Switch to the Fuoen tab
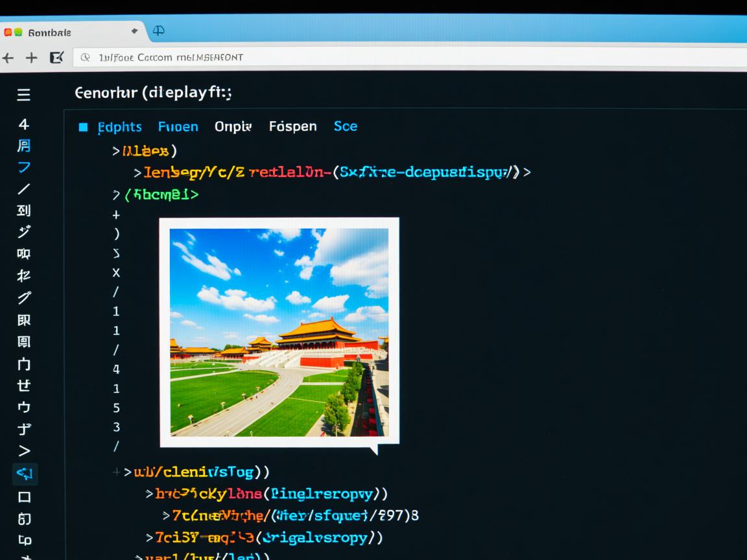Viewport: 747px width, 560px height. pyautogui.click(x=178, y=127)
